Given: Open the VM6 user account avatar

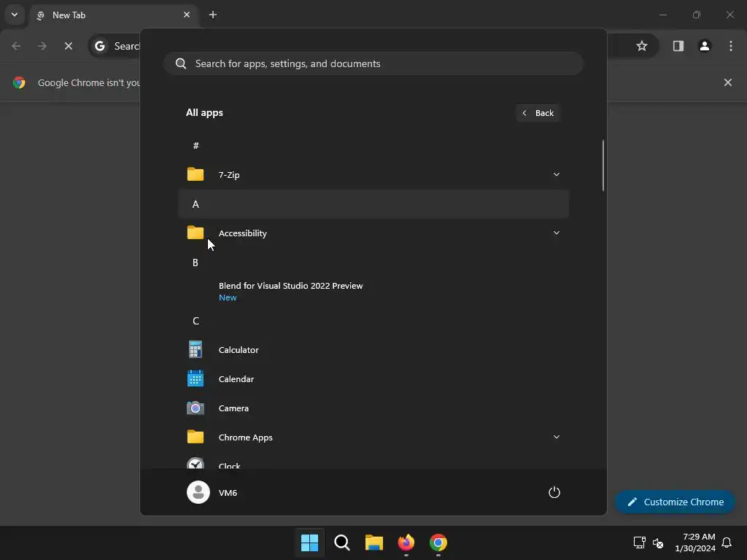Looking at the screenshot, I should tap(198, 492).
